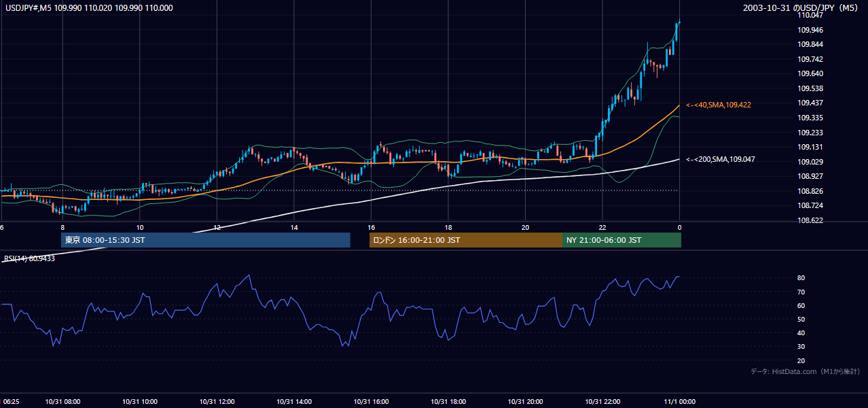
Task: Click RSI scale level 30
Action: tap(801, 347)
